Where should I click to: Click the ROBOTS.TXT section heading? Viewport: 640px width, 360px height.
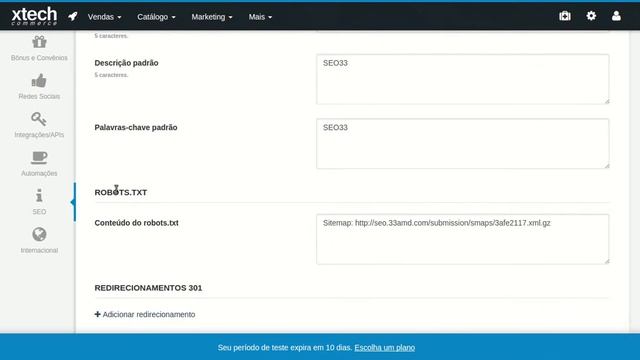[121, 192]
